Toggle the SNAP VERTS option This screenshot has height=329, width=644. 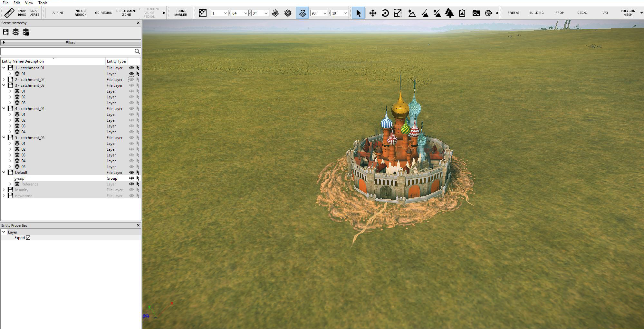pos(34,13)
